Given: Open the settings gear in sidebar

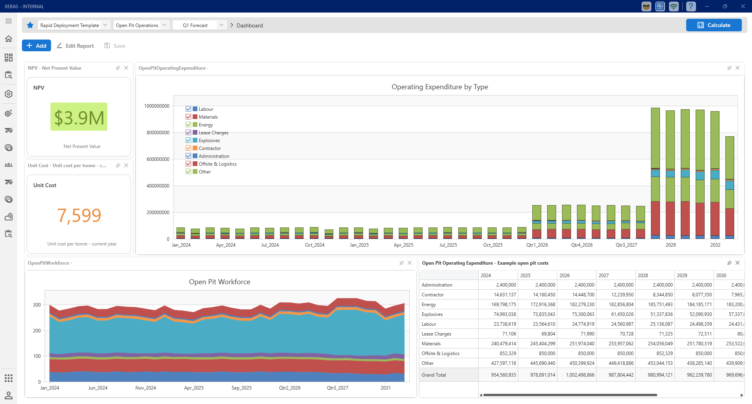Looking at the screenshot, I should (x=9, y=94).
